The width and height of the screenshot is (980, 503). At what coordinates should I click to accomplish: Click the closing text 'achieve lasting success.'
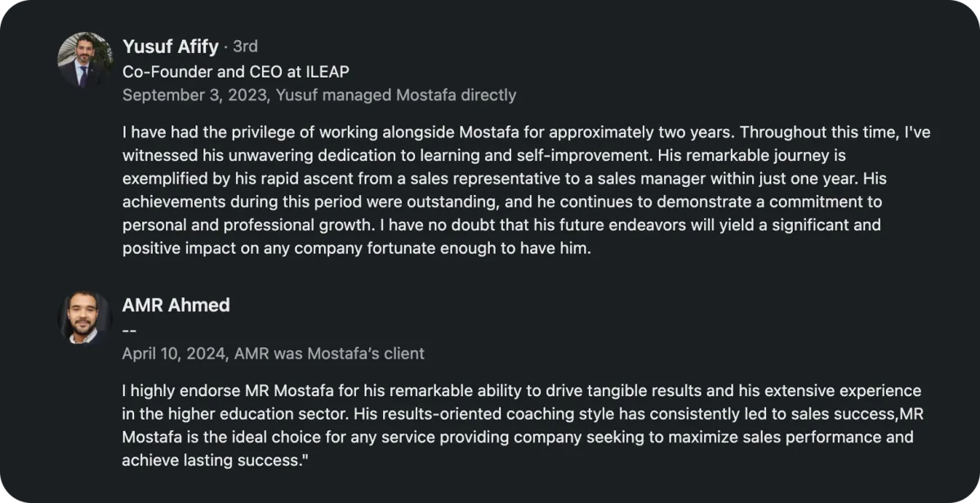click(214, 461)
